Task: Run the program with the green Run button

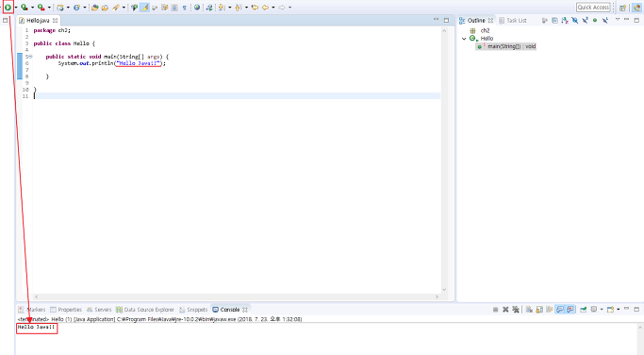Action: pyautogui.click(x=8, y=8)
